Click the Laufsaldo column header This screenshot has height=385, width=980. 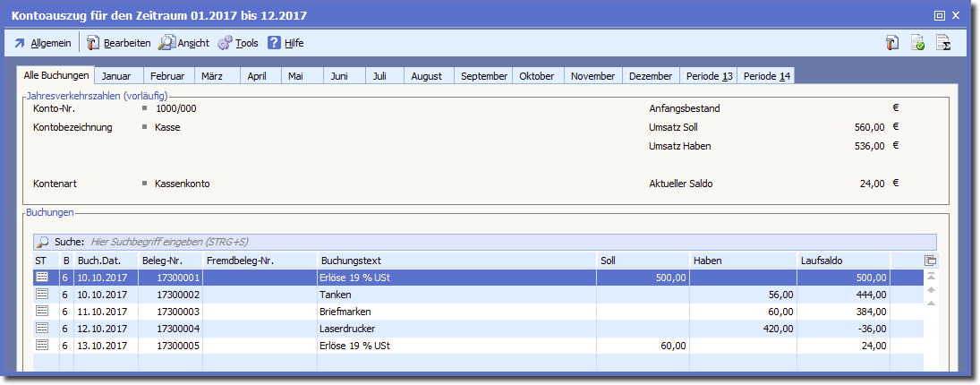tap(841, 261)
